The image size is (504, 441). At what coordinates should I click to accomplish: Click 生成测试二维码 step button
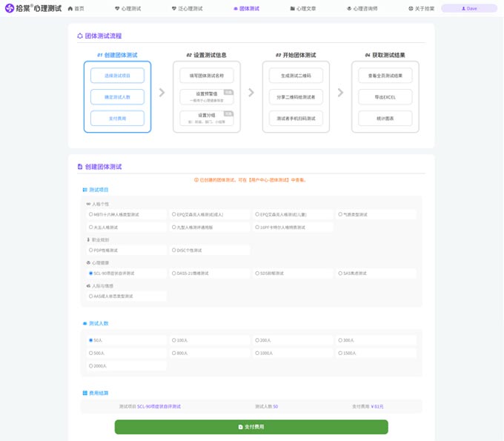click(296, 76)
